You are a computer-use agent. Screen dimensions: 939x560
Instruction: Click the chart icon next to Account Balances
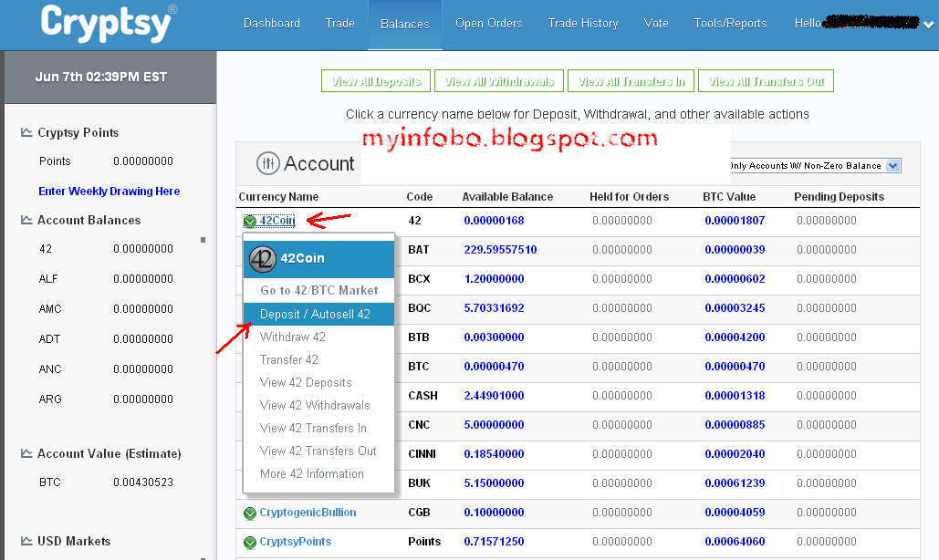pyautogui.click(x=26, y=220)
